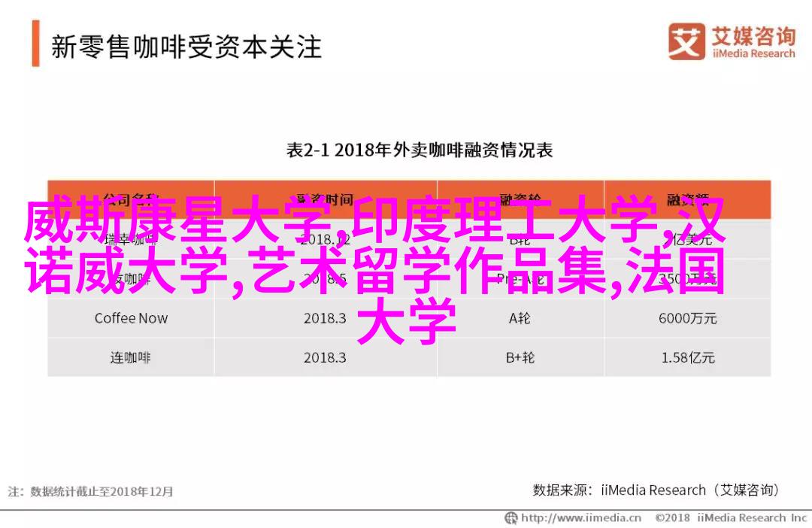Click the ©2018 iiMedia Research Inc copyright text
This screenshot has width=812, height=528.
coord(731,517)
